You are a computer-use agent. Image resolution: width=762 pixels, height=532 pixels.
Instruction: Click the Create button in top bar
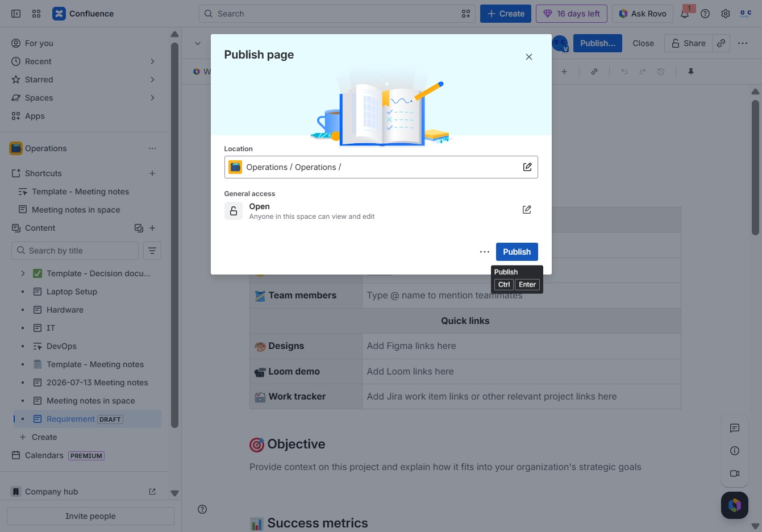[506, 14]
